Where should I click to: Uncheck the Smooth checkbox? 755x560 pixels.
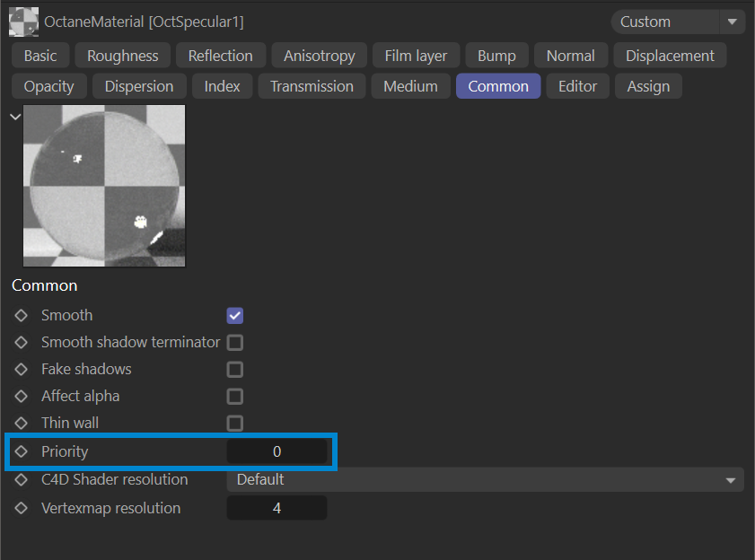[x=235, y=316]
